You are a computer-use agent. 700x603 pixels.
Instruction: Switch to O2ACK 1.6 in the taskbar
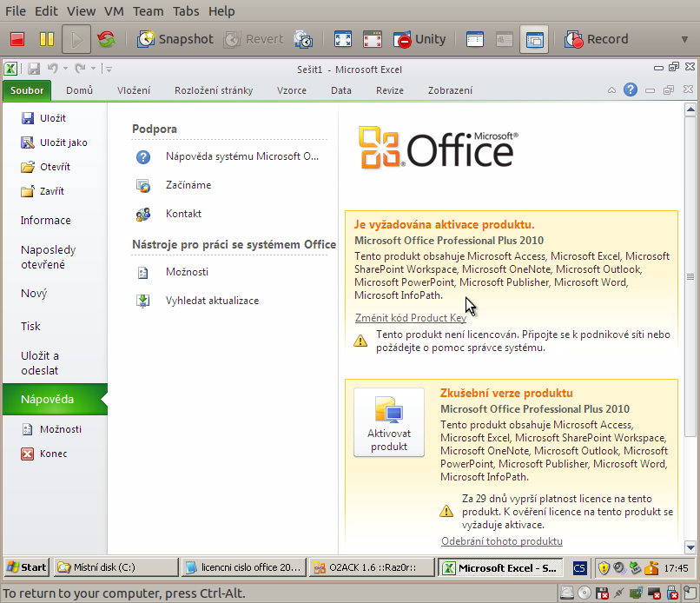tap(372, 567)
